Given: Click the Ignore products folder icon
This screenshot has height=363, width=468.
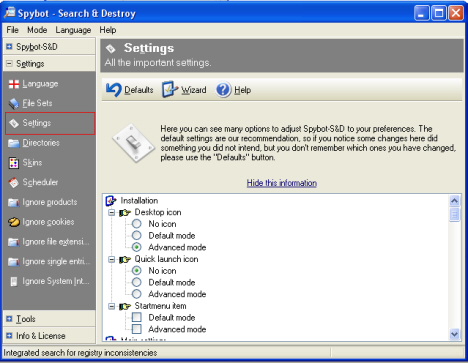Looking at the screenshot, I should pyautogui.click(x=14, y=202).
